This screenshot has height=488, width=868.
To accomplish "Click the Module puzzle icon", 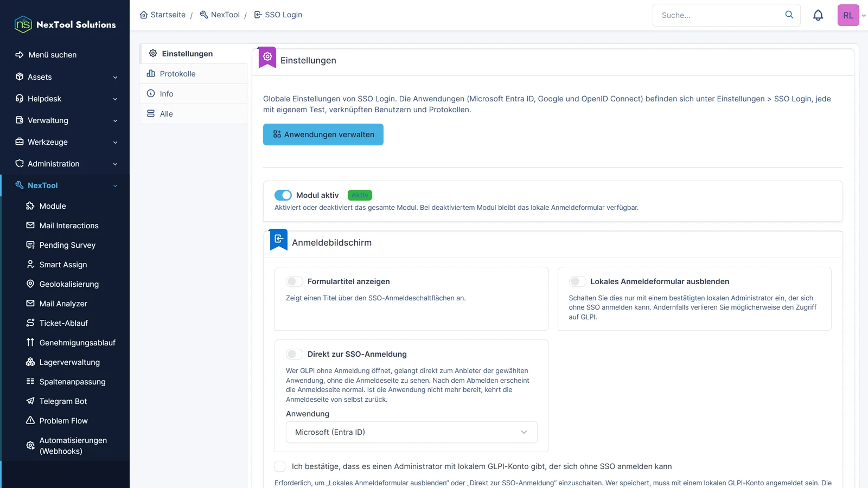I will click(x=30, y=206).
